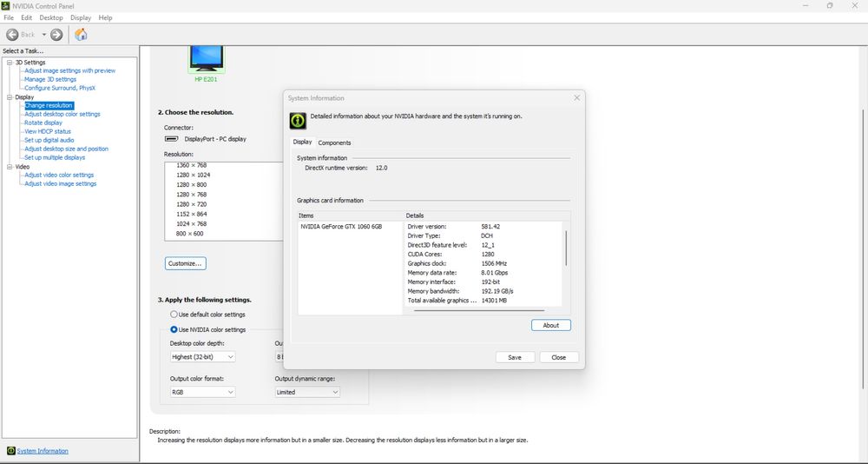Open the Edit menu
This screenshot has height=464, width=868.
(27, 17)
